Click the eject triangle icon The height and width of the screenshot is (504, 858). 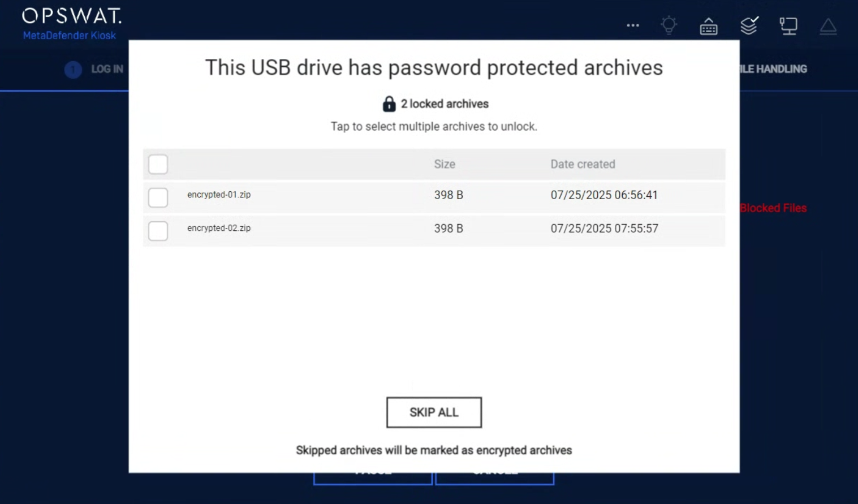coord(828,27)
